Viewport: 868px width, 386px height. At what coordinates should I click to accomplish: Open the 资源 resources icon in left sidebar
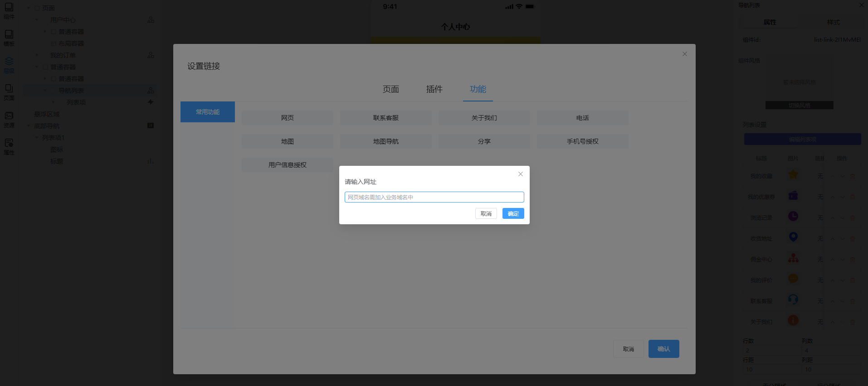9,120
